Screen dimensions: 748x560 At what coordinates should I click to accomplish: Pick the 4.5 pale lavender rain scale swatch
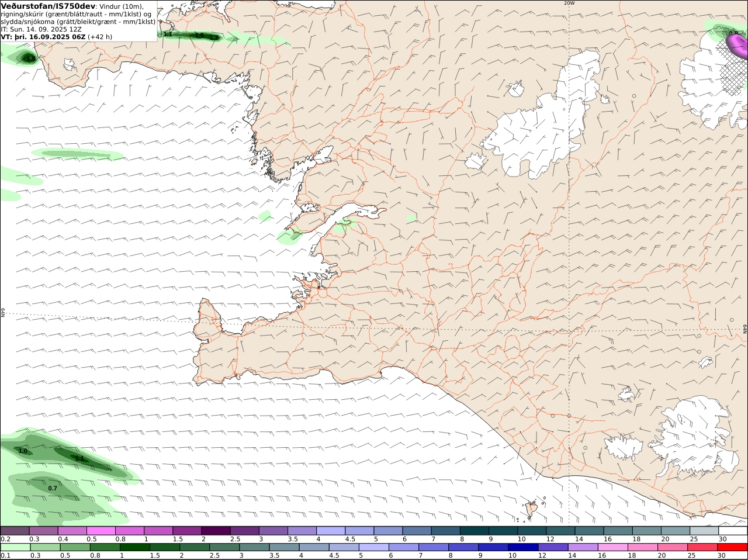click(x=344, y=547)
